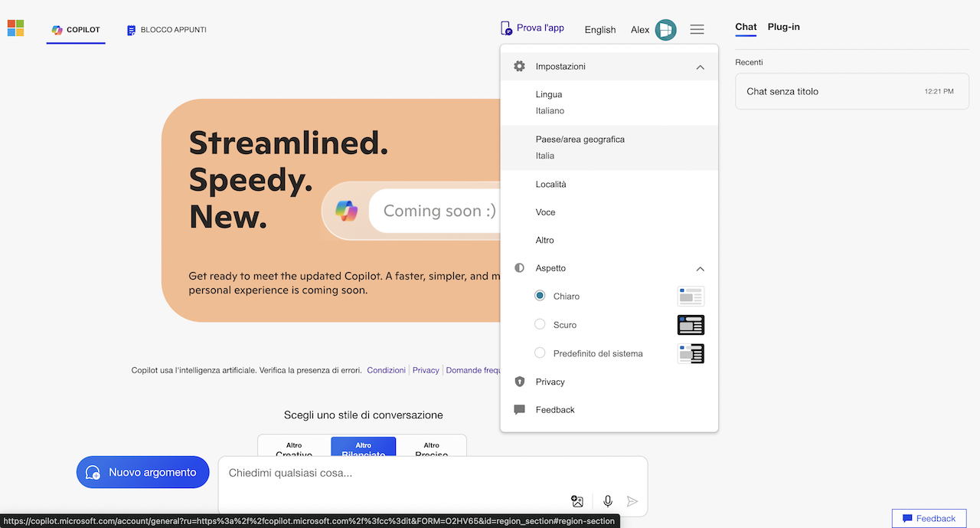Click the Aspetto half-circle icon
The image size is (980, 528).
519,268
